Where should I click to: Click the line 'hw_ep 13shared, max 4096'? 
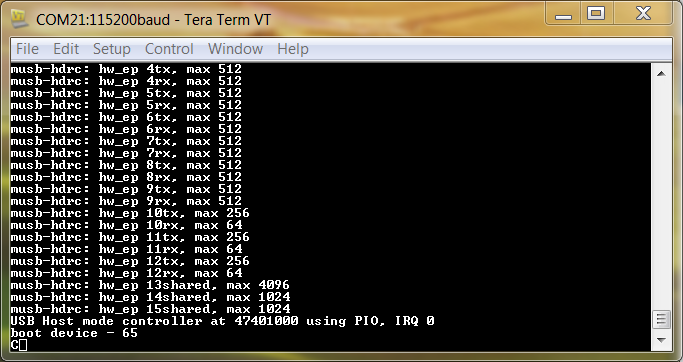point(150,284)
